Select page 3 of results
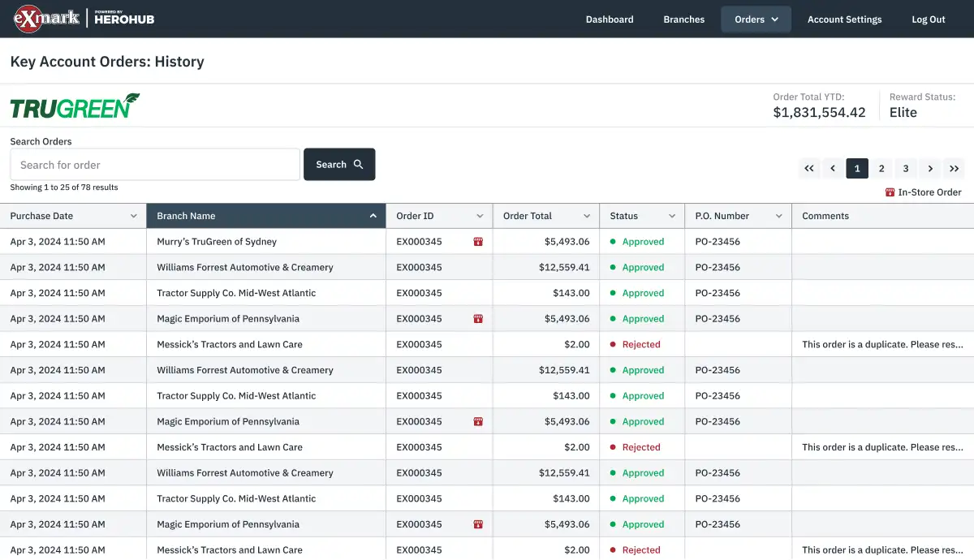This screenshot has height=560, width=974. [906, 169]
